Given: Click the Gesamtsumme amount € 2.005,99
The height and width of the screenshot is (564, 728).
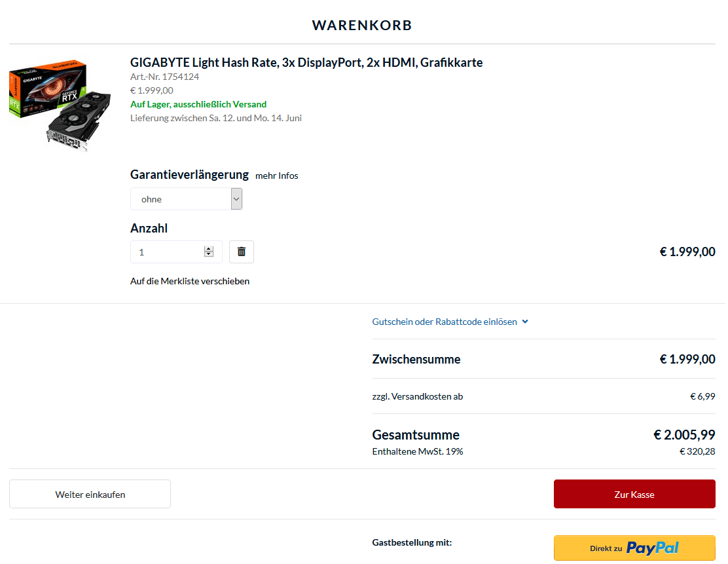Looking at the screenshot, I should point(685,436).
